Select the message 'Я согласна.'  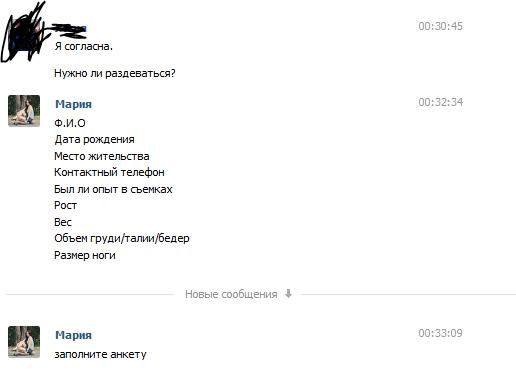point(84,46)
